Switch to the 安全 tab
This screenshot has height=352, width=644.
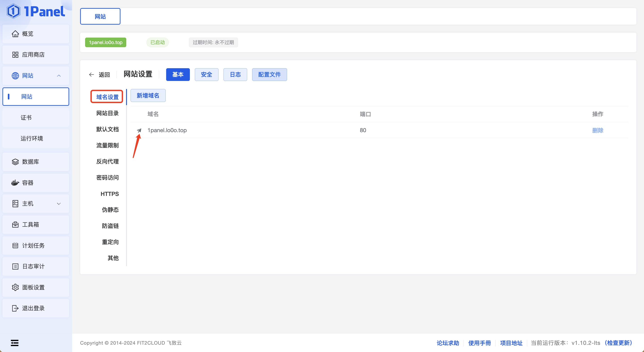pos(206,75)
